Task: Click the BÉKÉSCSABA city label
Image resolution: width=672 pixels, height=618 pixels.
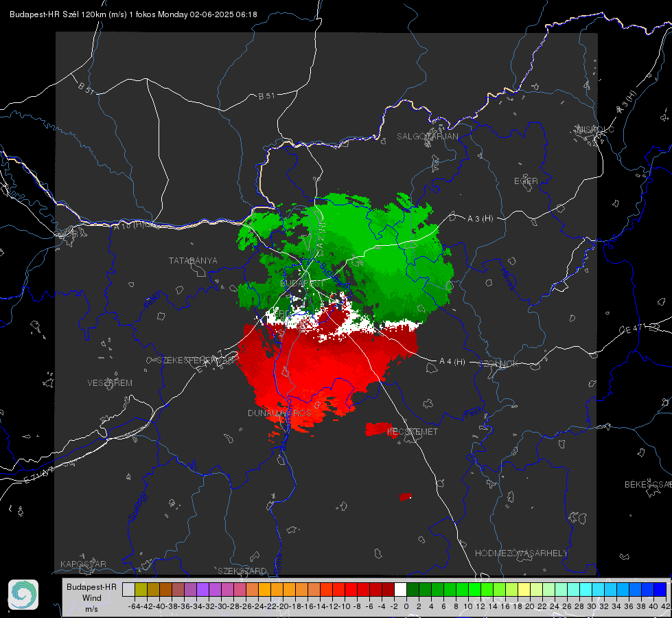Action: pyautogui.click(x=648, y=485)
